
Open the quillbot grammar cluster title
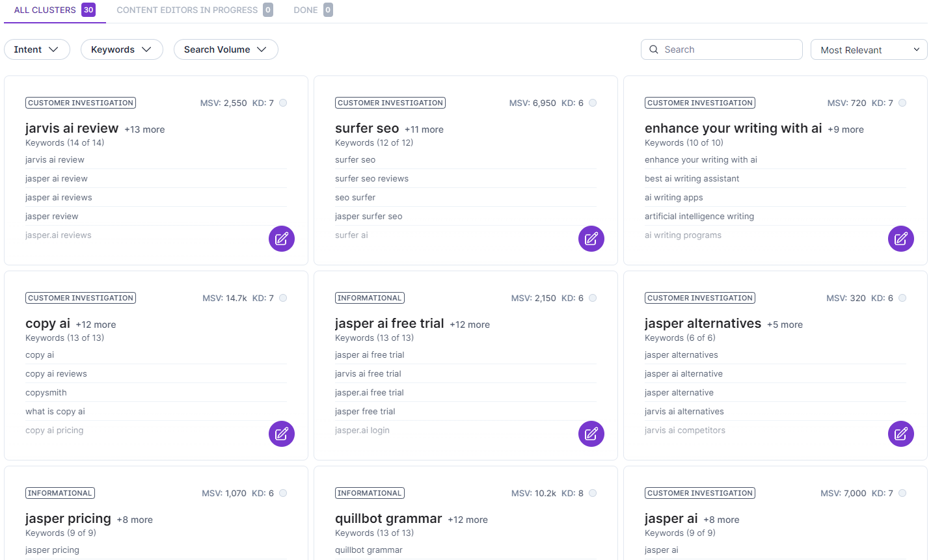(388, 518)
